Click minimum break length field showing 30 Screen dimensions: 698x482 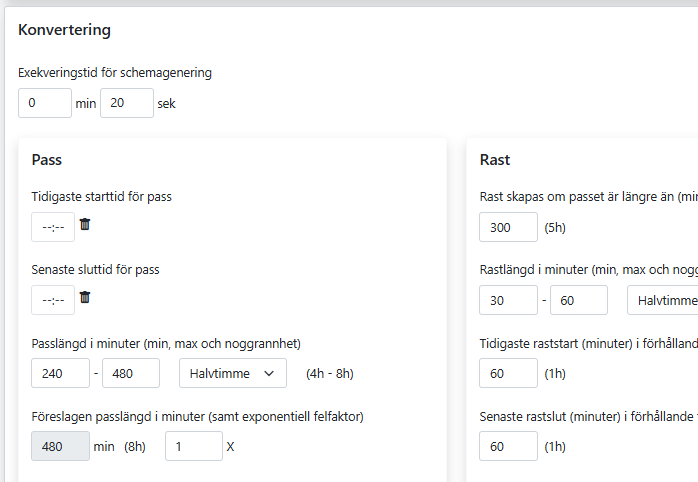click(x=508, y=300)
